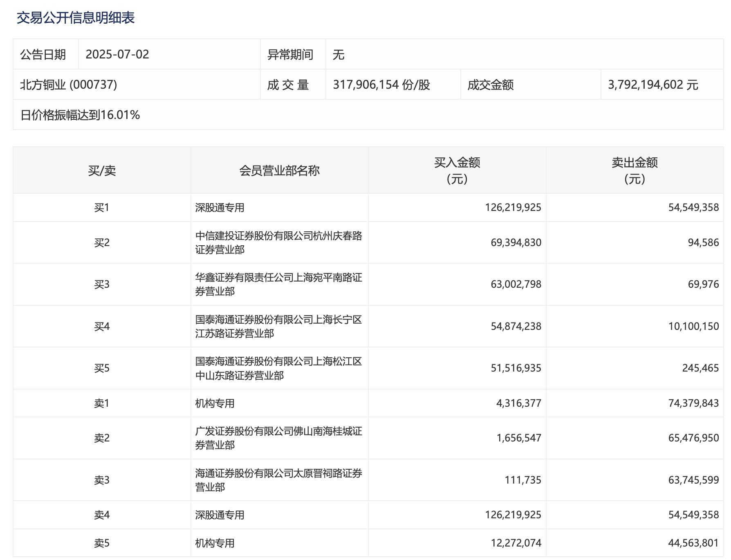Select buy amount 1,656,547

tap(519, 438)
